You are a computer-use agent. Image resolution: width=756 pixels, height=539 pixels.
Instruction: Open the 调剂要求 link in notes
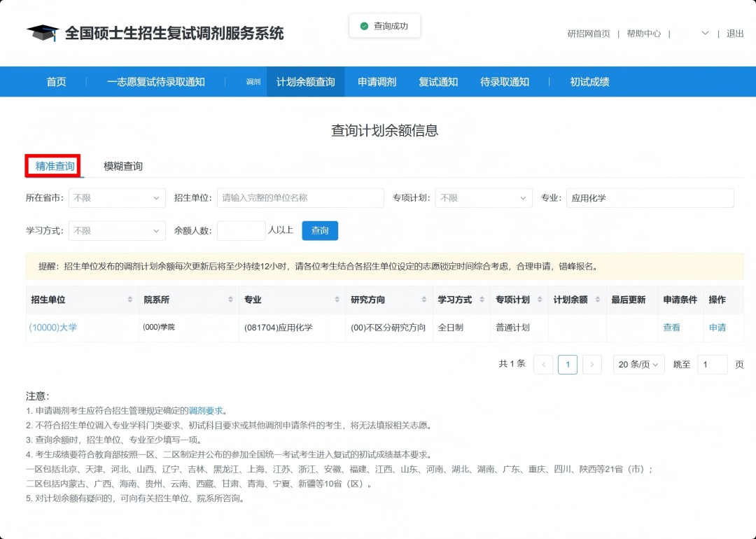206,411
